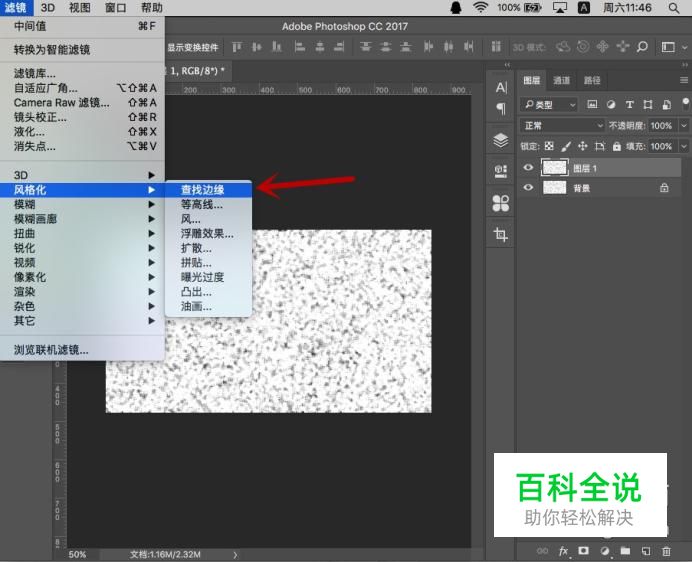
Task: Toggle lock transparent pixels
Action: (549, 146)
